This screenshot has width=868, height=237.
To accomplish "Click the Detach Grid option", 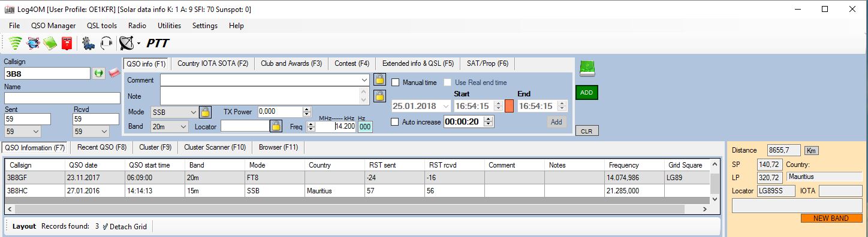I will tap(124, 226).
